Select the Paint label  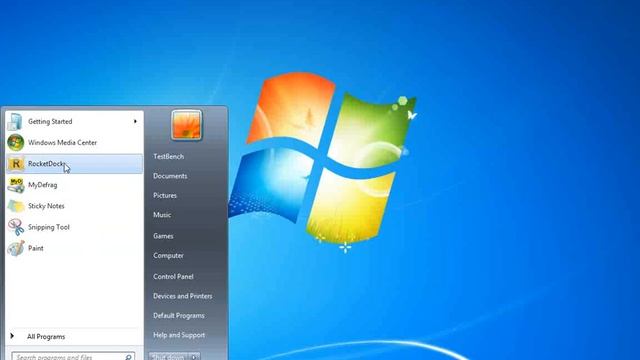[36, 248]
